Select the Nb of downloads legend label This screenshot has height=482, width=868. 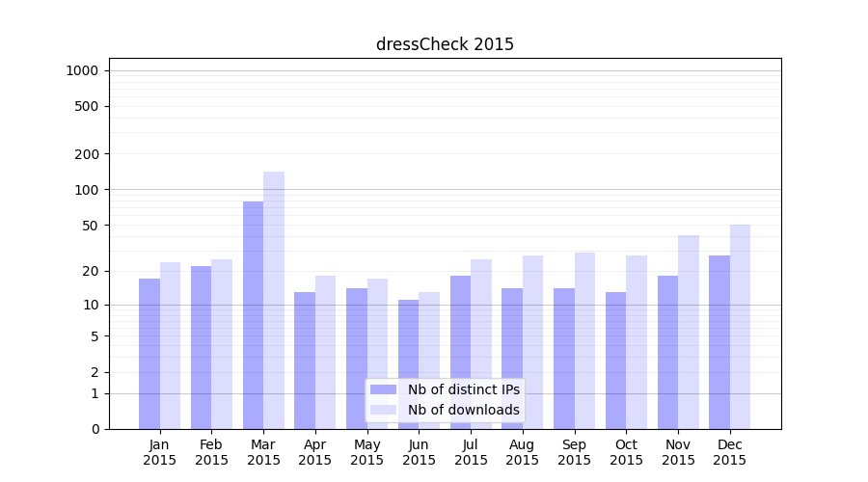pyautogui.click(x=463, y=410)
